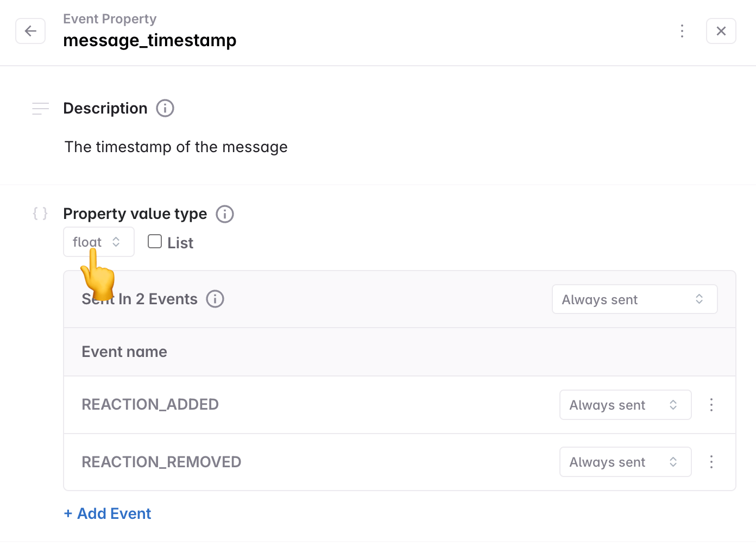756x552 pixels.
Task: Click the info icon beside Property value type
Action: pos(225,214)
